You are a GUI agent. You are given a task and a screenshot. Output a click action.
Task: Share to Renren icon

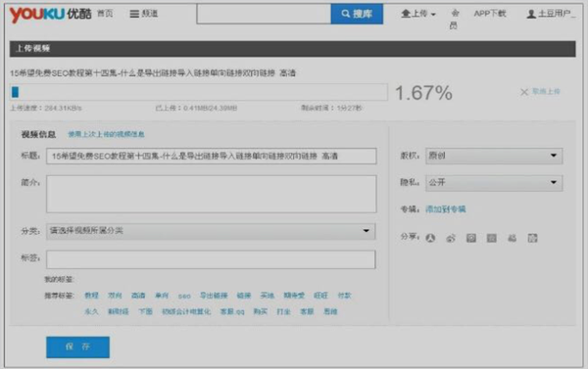[430, 238]
